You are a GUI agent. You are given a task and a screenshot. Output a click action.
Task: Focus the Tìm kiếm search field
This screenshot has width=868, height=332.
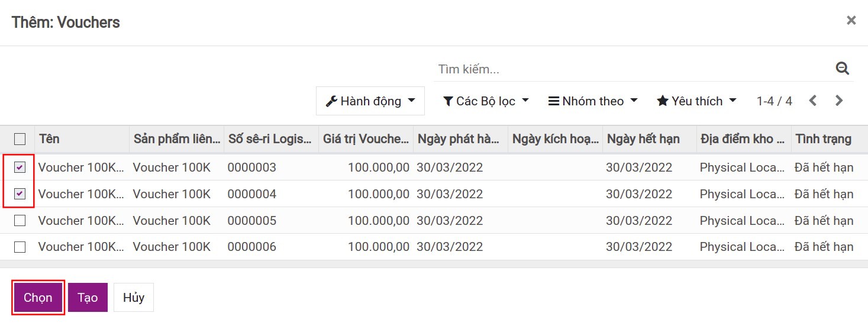coord(633,69)
